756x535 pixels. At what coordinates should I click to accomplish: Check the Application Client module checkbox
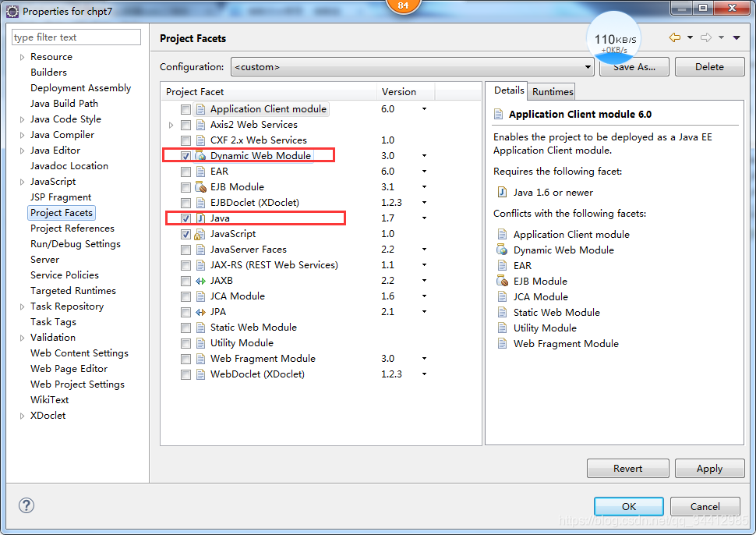click(x=185, y=109)
